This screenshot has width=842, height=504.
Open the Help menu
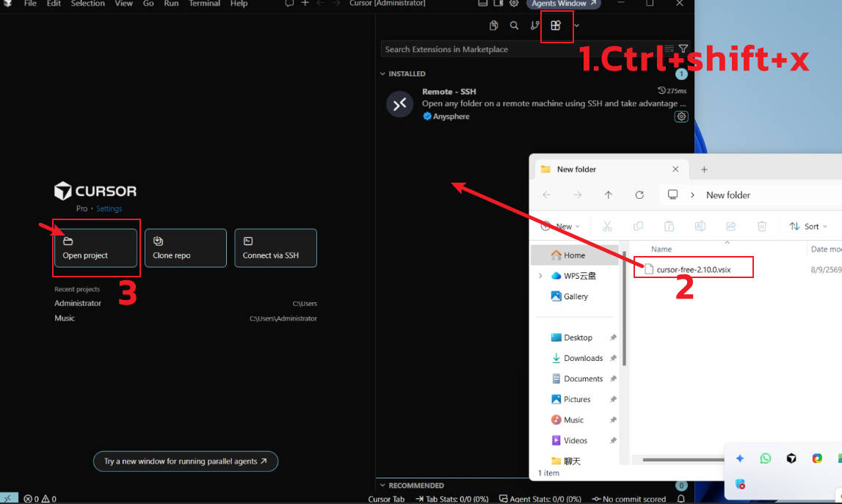(239, 3)
